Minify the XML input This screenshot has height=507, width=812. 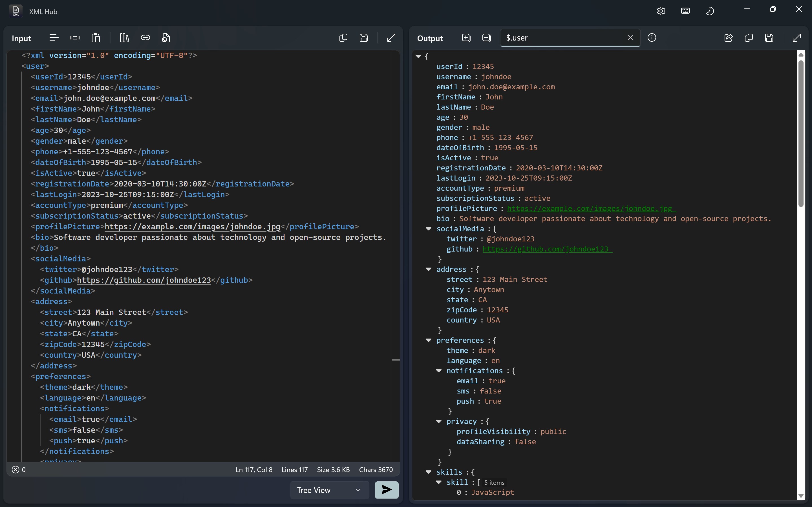coord(75,37)
